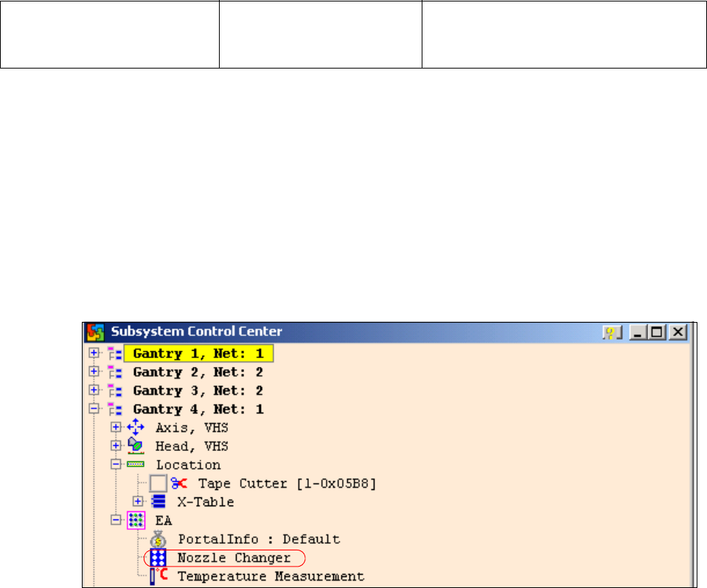Expand the Gantry 2 tree node

click(x=94, y=372)
